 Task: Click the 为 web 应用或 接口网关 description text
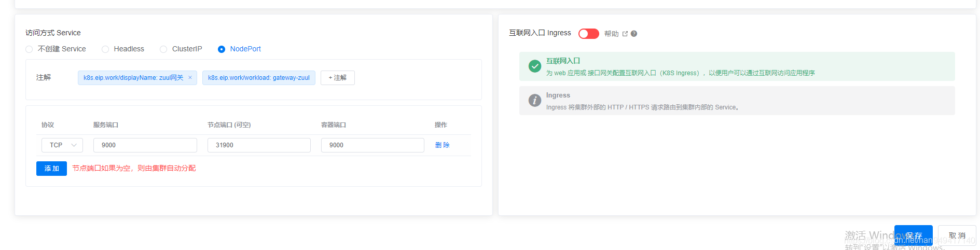click(x=680, y=73)
